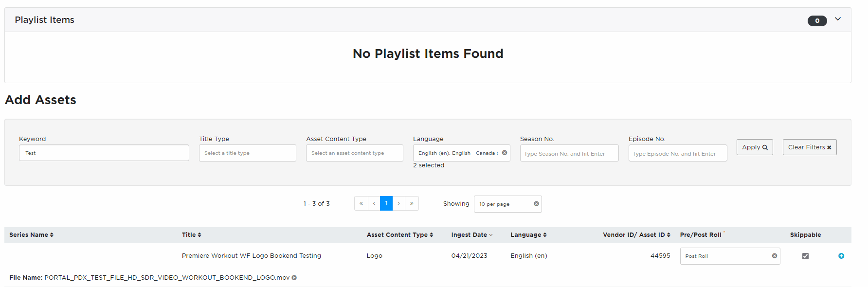Viewport: 868px width, 287px height.
Task: Click the Clear Filters button
Action: pos(810,147)
